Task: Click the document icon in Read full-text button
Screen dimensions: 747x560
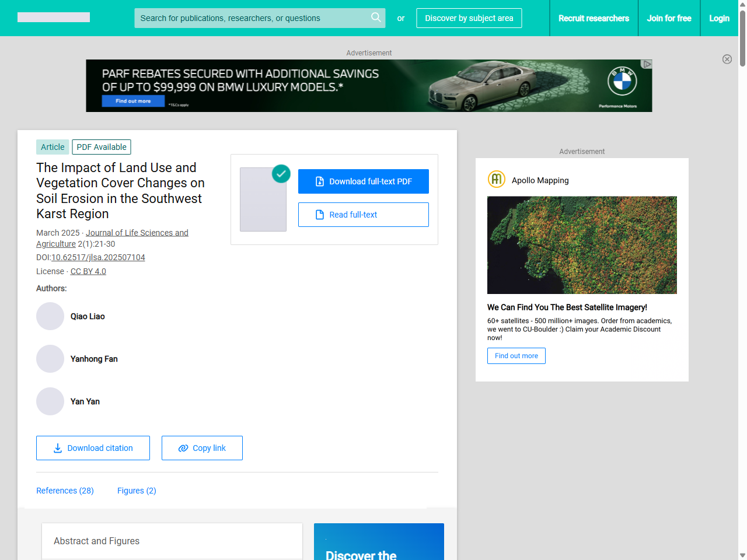Action: click(319, 215)
